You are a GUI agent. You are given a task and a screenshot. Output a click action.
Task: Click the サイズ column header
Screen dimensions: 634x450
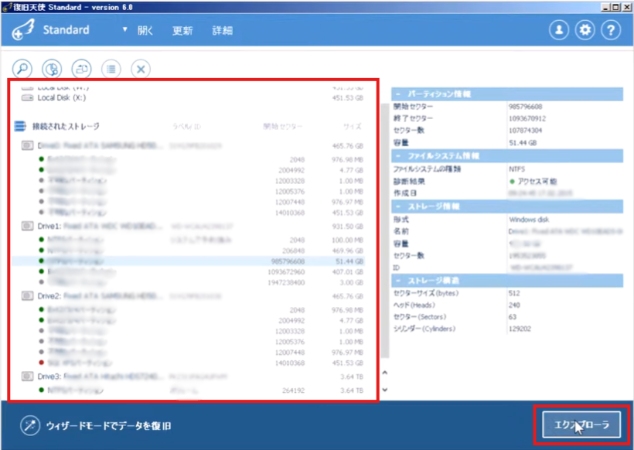pos(353,127)
